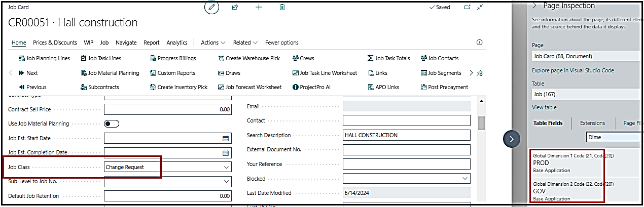Click the round pane collapse arrow button
Image resolution: width=644 pixels, height=207 pixels.
(x=512, y=139)
